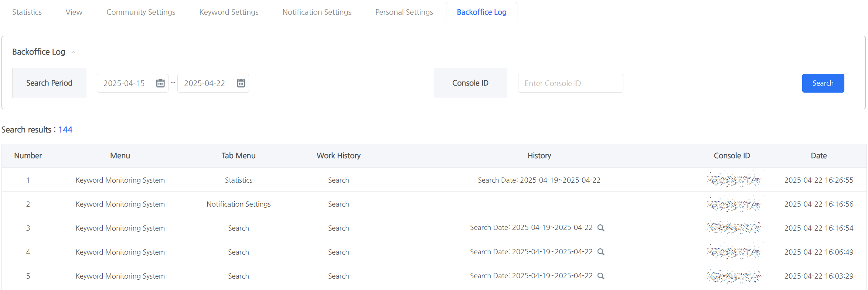
Task: Click the magnifier icon in row 5 History
Action: pos(601,276)
